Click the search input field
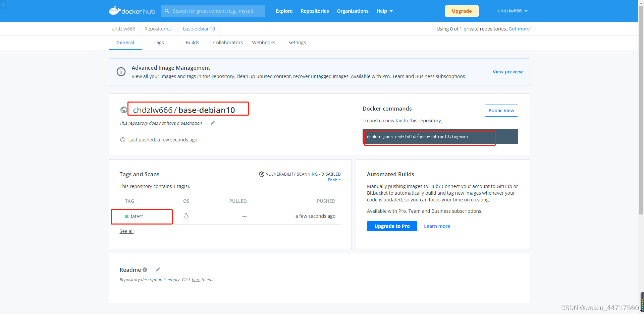 point(213,11)
